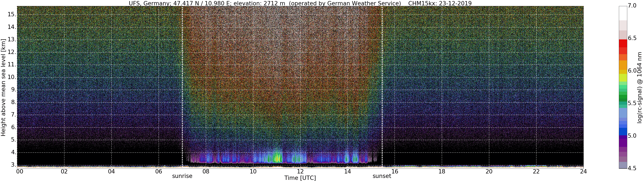
Task: Click the '11.' height axis tick label
Action: point(12,65)
